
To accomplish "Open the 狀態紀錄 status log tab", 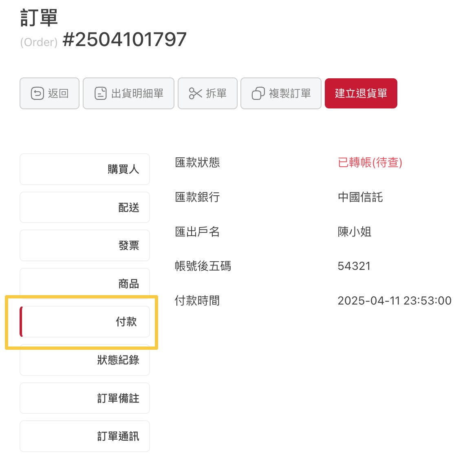I will point(85,360).
